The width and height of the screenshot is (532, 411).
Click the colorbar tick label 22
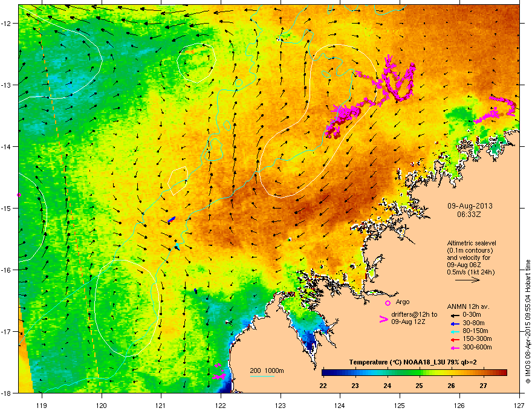click(x=323, y=386)
